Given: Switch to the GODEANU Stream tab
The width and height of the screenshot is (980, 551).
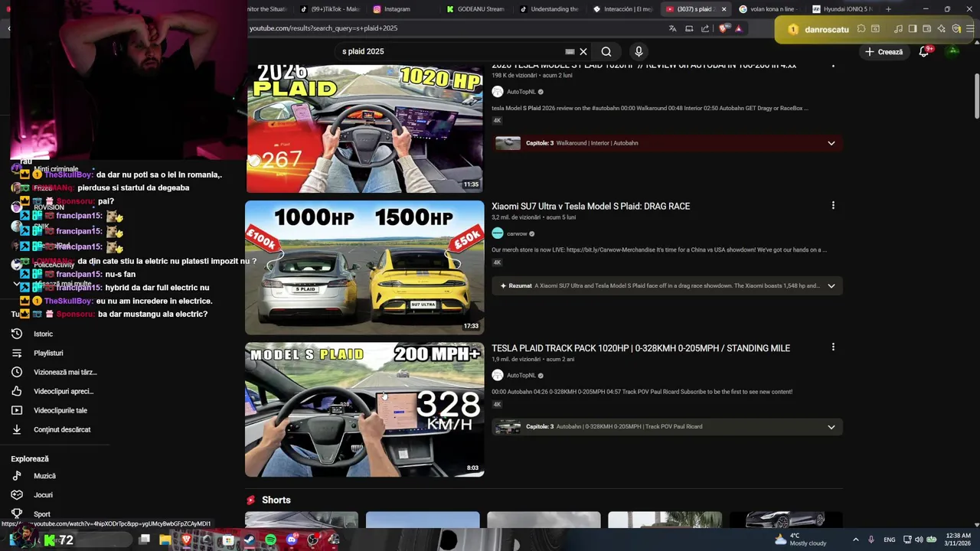Looking at the screenshot, I should click(x=475, y=9).
